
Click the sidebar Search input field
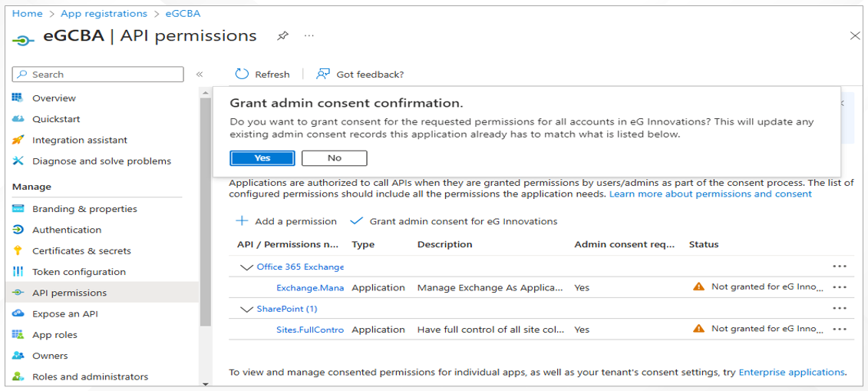(x=98, y=75)
